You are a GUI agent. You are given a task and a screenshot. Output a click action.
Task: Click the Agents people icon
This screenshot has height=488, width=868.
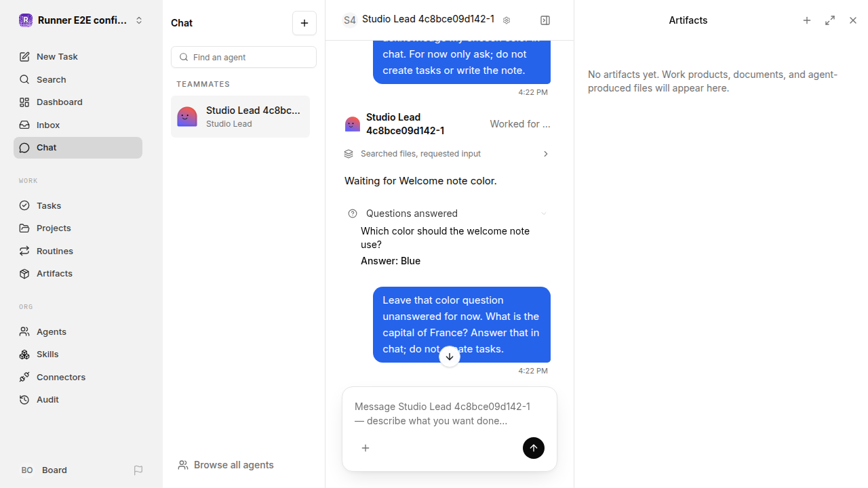[x=24, y=331]
